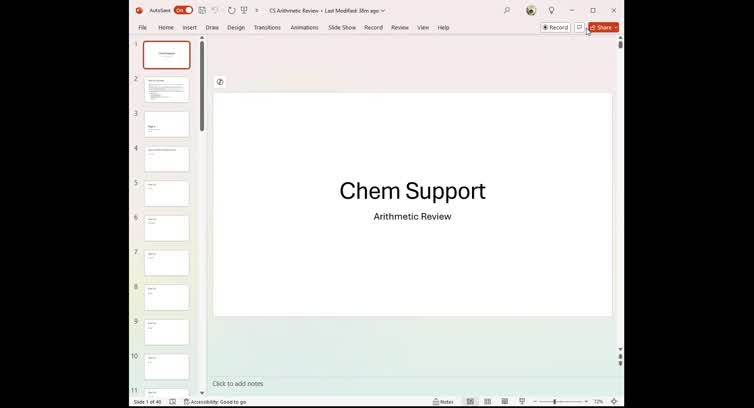Click the Arithmetic Review subtitle text
The height and width of the screenshot is (408, 754).
tap(412, 217)
